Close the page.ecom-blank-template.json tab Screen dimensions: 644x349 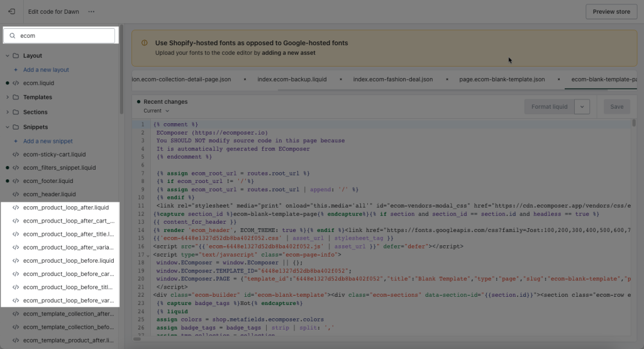click(558, 79)
